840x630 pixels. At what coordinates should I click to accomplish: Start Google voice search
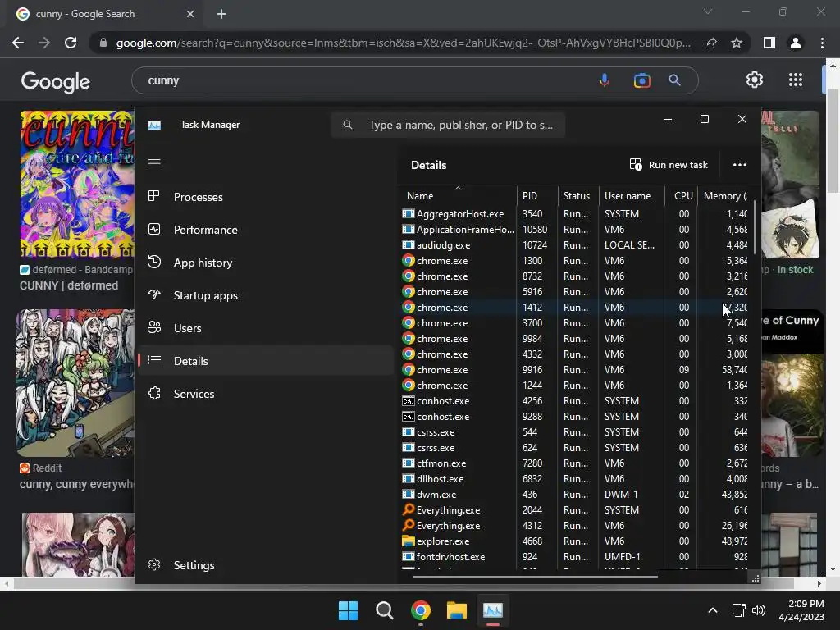pyautogui.click(x=605, y=80)
